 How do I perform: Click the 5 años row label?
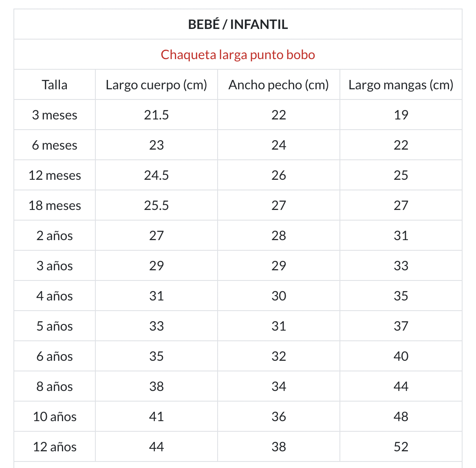(55, 326)
